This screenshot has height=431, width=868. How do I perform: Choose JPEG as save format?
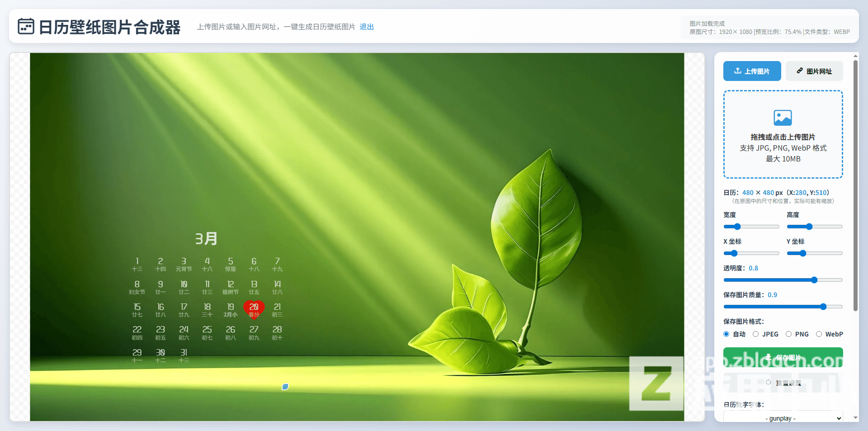756,334
